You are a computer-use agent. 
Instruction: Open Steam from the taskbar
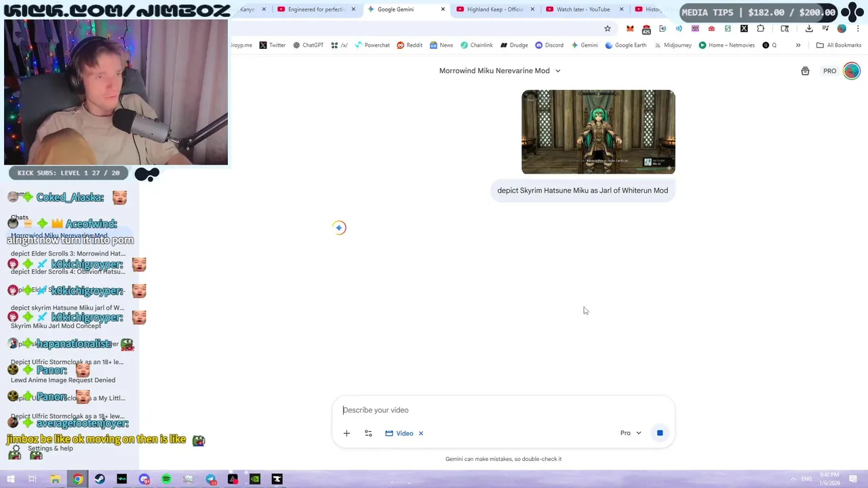tap(100, 479)
